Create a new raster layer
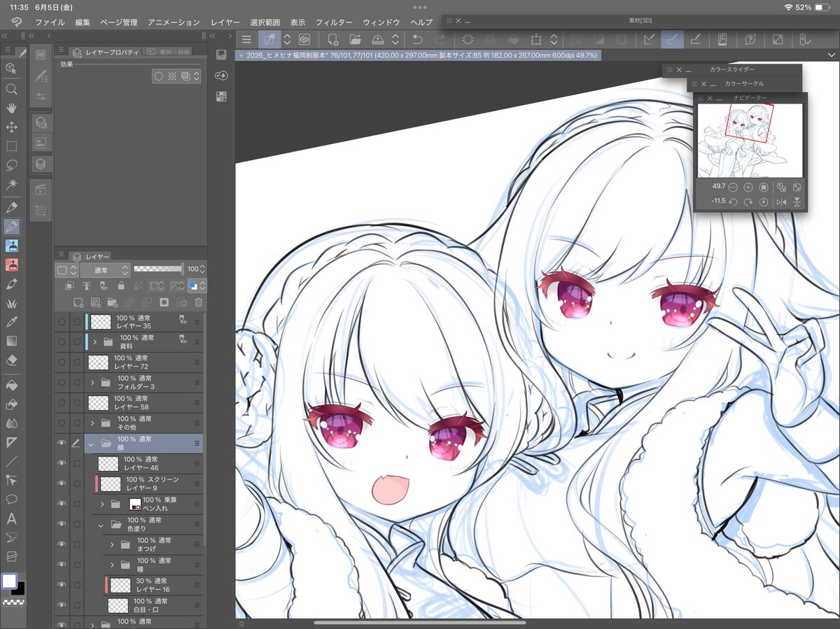Image resolution: width=840 pixels, height=629 pixels. 78,302
